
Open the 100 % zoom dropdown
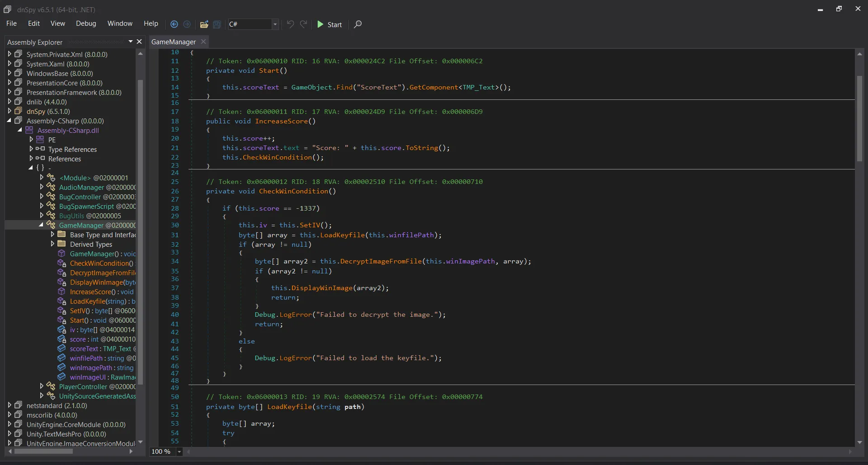click(x=179, y=451)
